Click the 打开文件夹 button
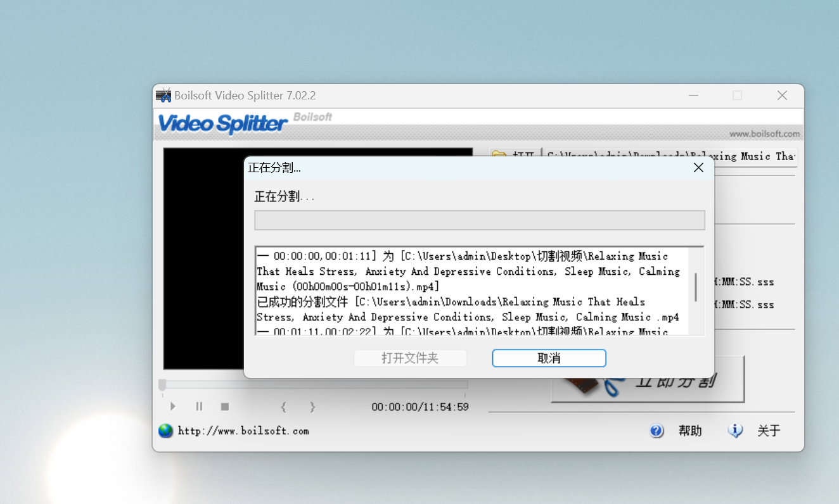 pyautogui.click(x=410, y=358)
